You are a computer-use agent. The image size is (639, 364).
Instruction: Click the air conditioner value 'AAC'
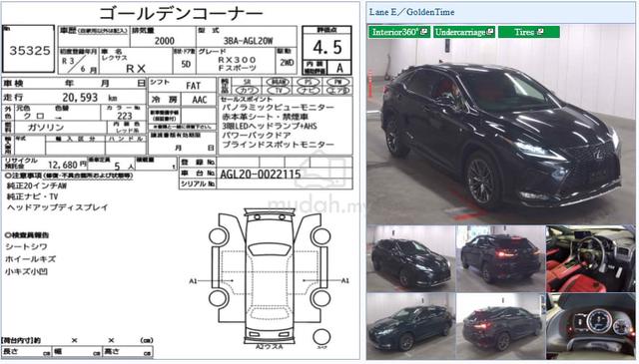coord(200,100)
